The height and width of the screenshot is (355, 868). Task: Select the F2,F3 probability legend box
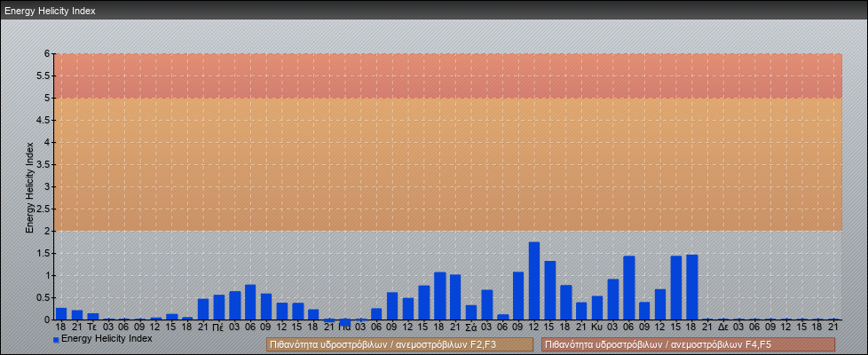tap(399, 344)
